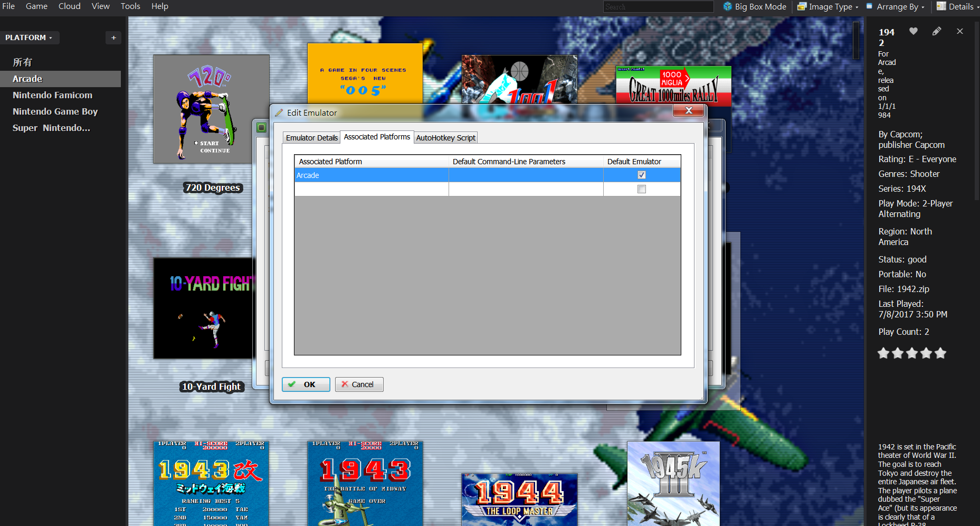
Task: Open the File menu
Action: [8, 6]
